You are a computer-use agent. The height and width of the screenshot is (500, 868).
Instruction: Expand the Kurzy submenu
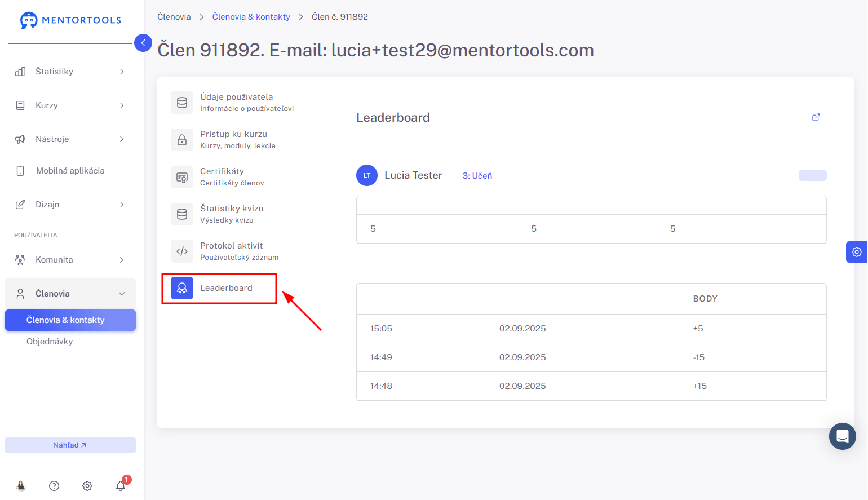[x=70, y=105]
